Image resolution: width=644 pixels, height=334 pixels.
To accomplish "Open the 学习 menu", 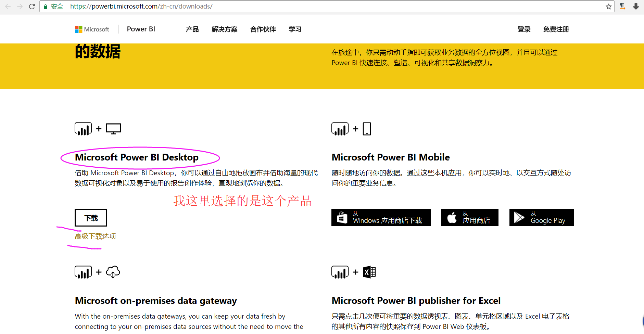I will point(295,29).
